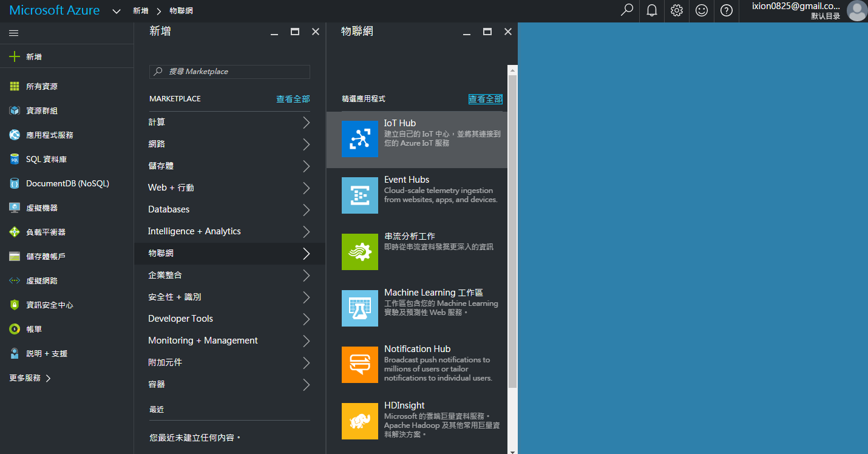Click the 物聯網 breadcrumb item
The height and width of the screenshot is (454, 868).
[x=181, y=11]
